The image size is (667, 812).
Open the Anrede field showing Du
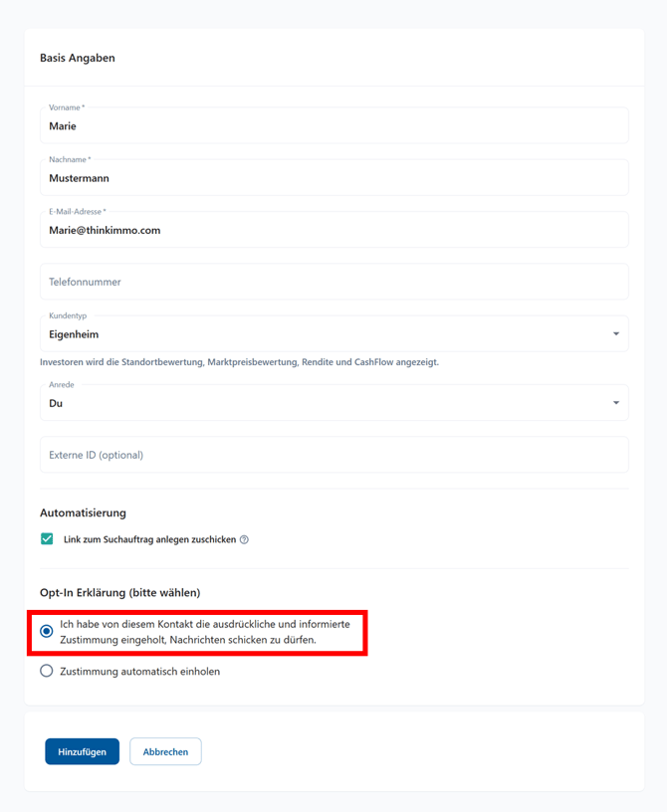coord(319,403)
